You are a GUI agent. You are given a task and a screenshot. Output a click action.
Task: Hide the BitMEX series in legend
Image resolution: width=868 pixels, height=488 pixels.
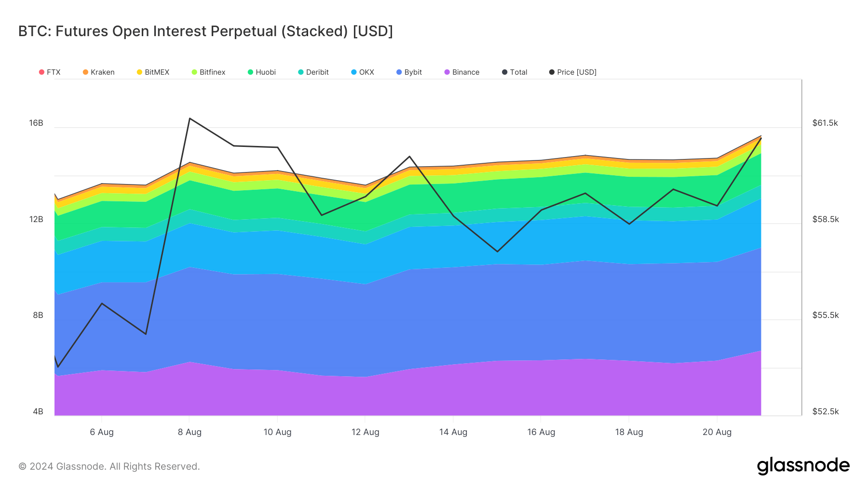153,72
